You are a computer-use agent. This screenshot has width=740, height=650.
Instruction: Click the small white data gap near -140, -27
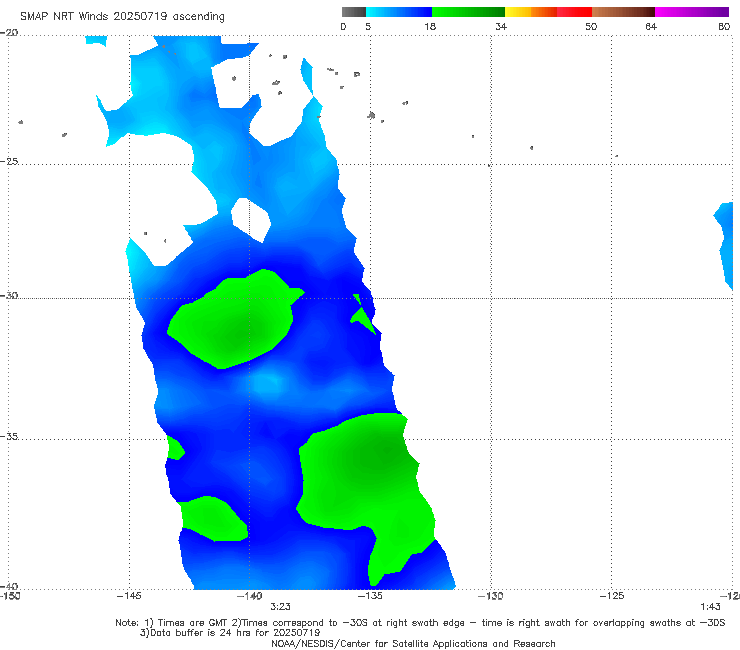click(x=251, y=220)
